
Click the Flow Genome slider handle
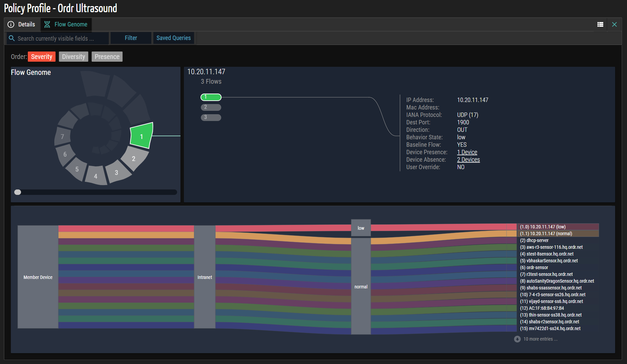[18, 192]
